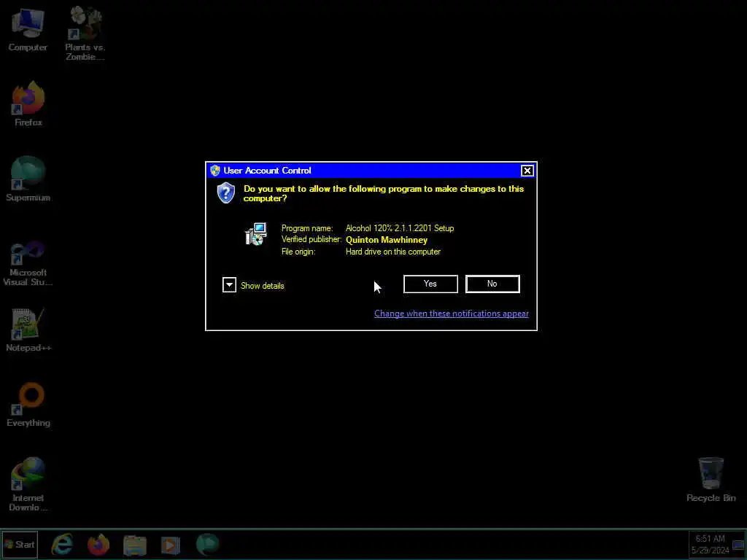The image size is (747, 560).
Task: Click No to deny the program
Action: click(x=492, y=284)
